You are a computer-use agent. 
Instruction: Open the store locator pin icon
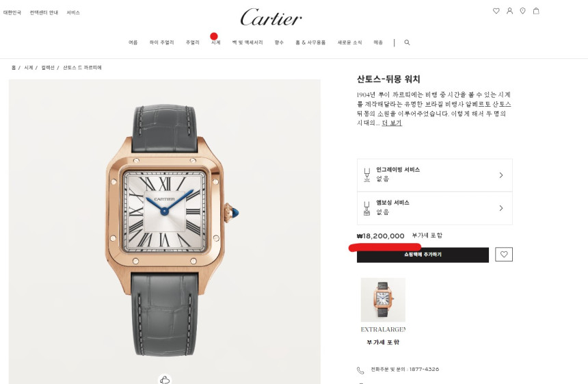523,11
